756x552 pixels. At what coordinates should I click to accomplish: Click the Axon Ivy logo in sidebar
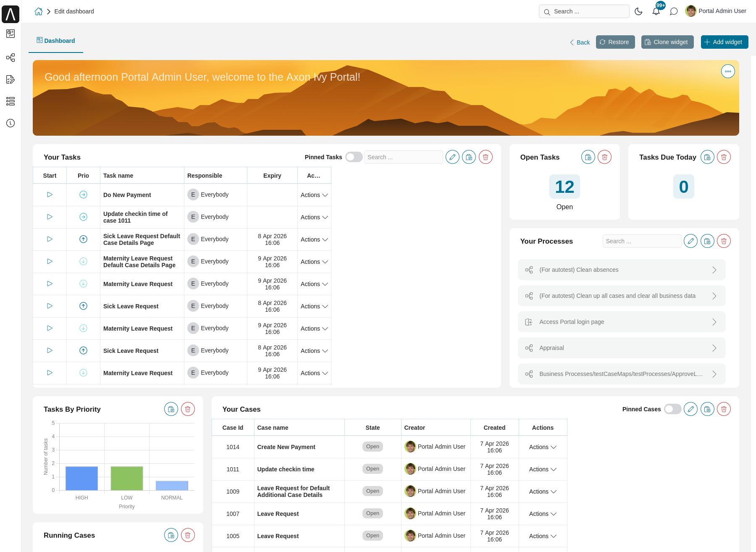10,14
